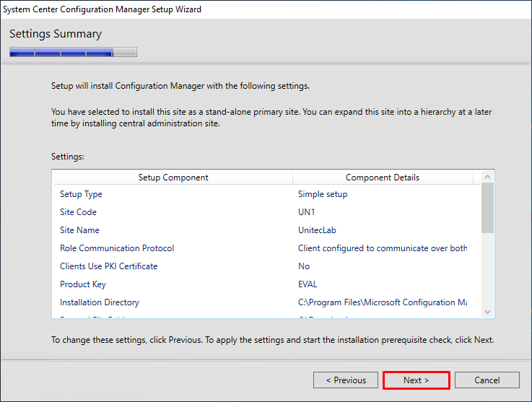This screenshot has width=532, height=402.
Task: Select the Installation Directory row label
Action: 100,302
